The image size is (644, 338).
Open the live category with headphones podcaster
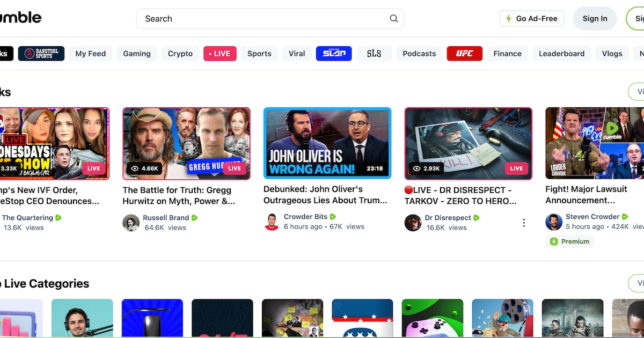[82, 318]
